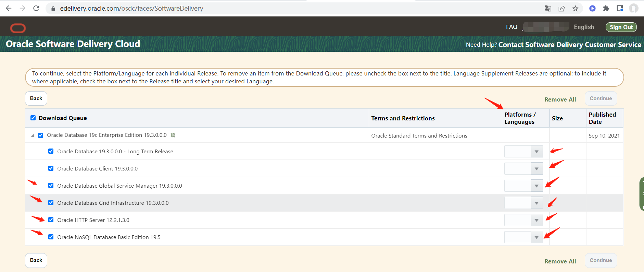Select the Oracle Database 19.3.0.0.0 - Long Term Release label
Screen dimensions: 644x272
click(115, 152)
